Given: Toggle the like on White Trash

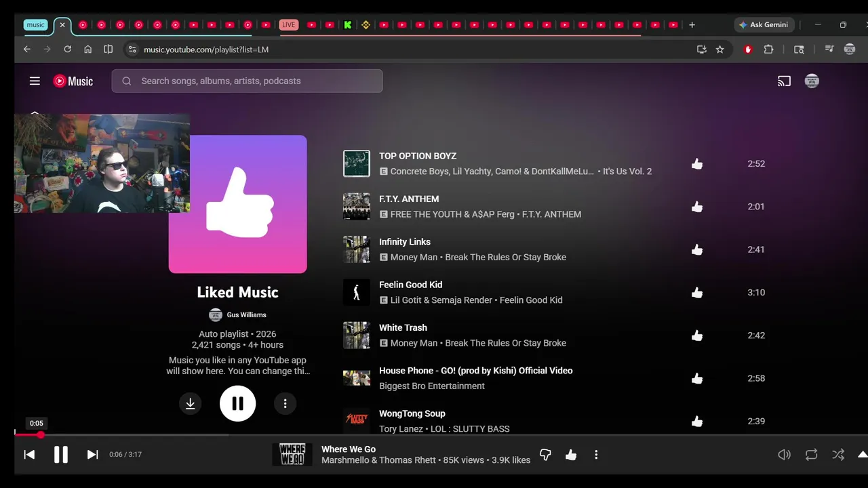Looking at the screenshot, I should click(x=697, y=335).
